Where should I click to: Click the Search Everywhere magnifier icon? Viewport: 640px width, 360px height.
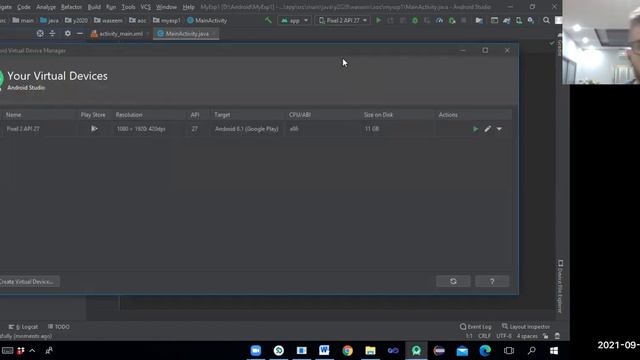click(x=546, y=20)
